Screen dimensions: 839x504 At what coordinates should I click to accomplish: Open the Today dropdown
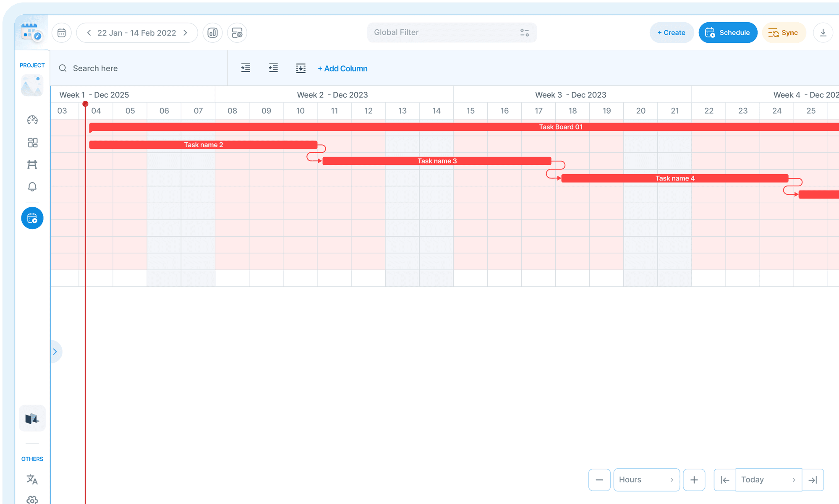[x=768, y=480]
